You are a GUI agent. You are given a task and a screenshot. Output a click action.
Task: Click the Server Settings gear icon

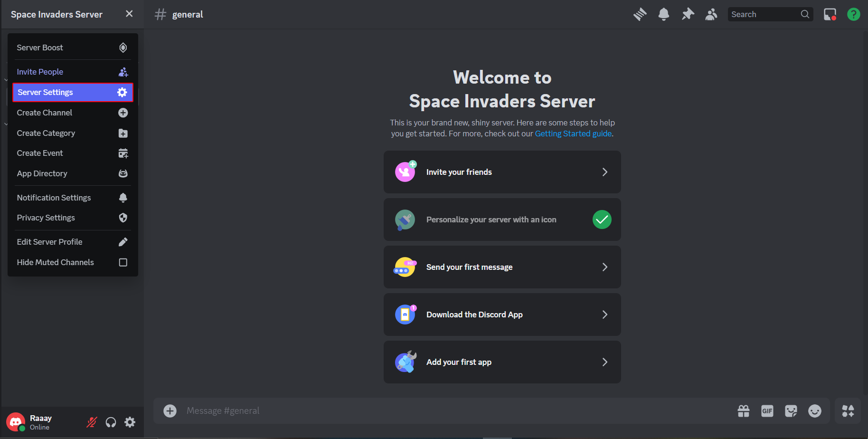pos(122,92)
